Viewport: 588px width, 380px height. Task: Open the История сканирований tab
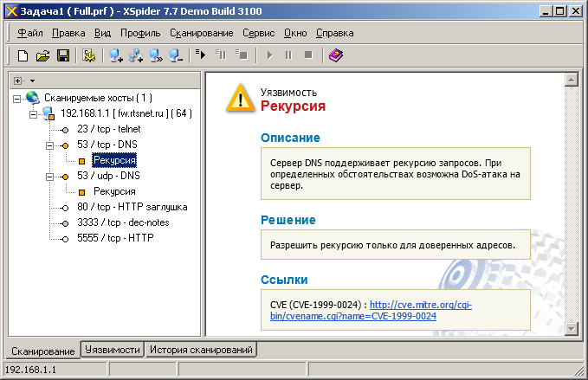pyautogui.click(x=201, y=350)
